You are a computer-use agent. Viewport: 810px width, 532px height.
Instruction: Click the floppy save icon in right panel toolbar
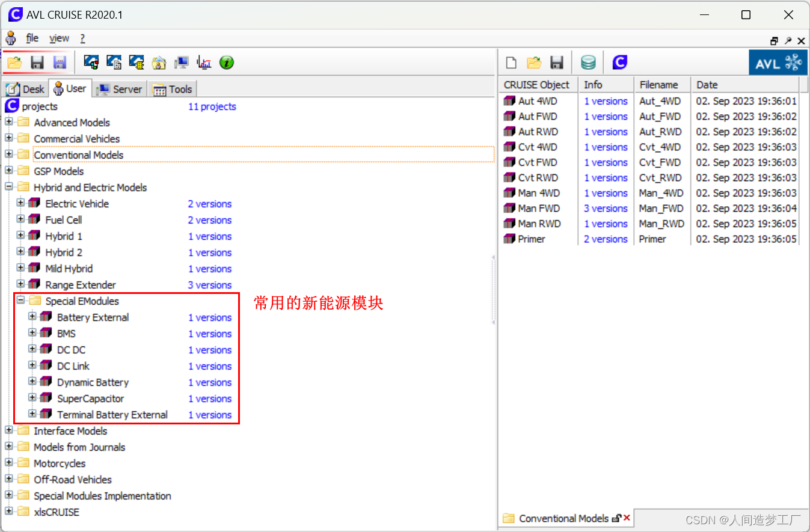click(x=557, y=62)
